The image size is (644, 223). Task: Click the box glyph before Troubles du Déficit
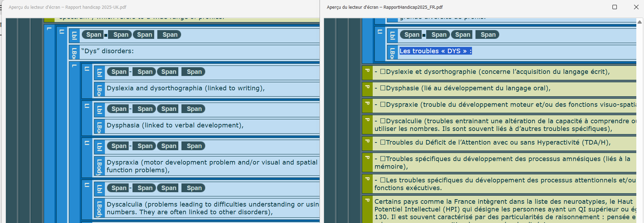[383, 142]
